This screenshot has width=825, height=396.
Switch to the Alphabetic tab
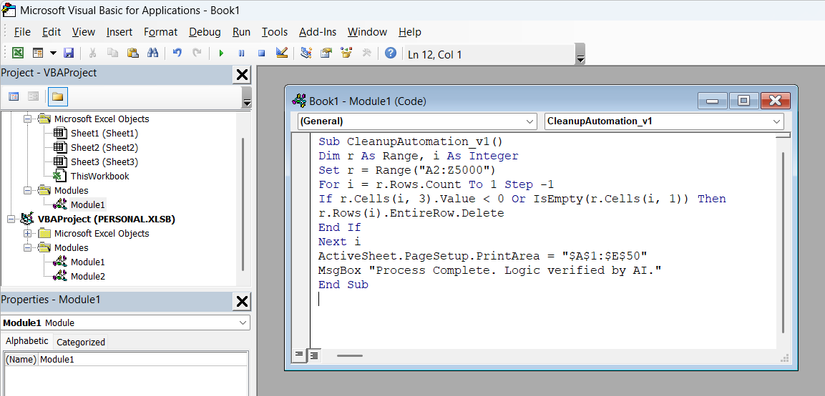tap(27, 341)
